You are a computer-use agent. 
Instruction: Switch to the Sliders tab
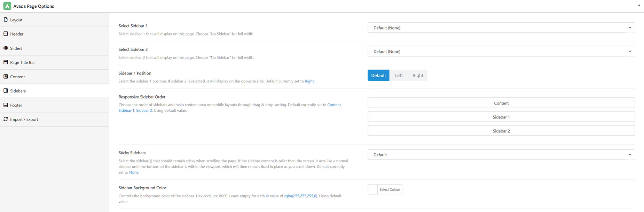tap(54, 48)
